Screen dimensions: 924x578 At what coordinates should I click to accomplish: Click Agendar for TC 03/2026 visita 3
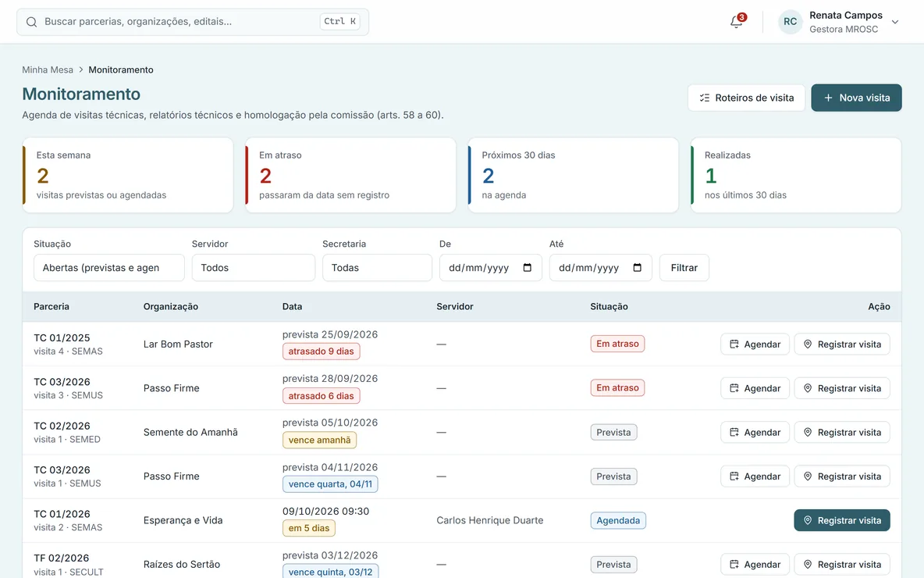(x=755, y=388)
